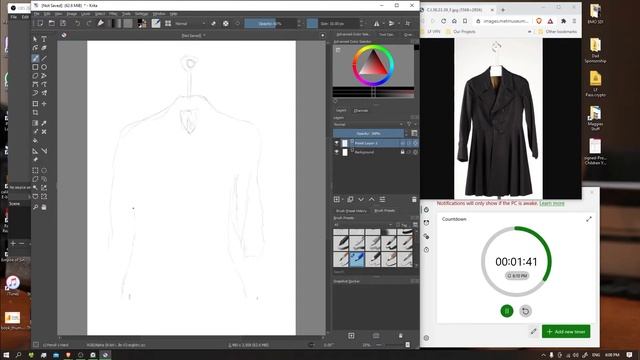Select the Elliptical Selection tool
640x360 pixels.
[44, 170]
